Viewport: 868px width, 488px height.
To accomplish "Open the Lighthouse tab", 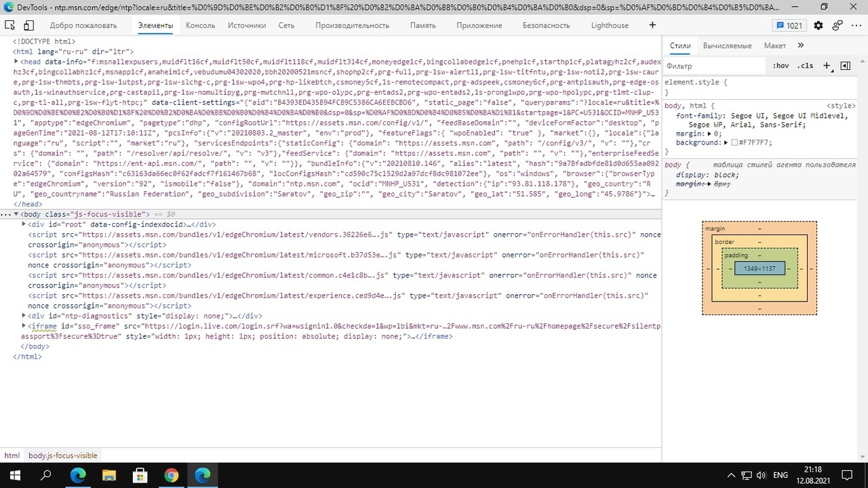I will [x=610, y=25].
